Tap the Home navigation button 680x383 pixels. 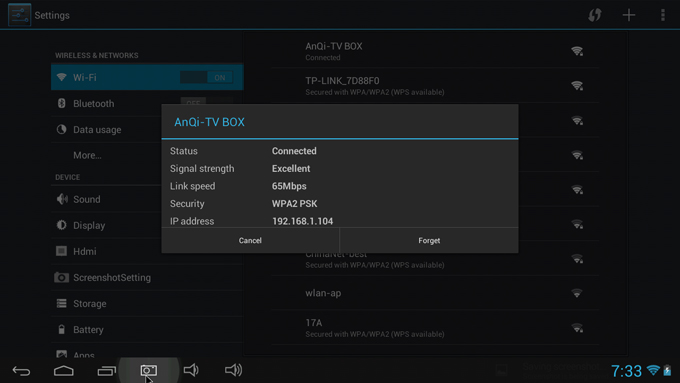click(64, 370)
